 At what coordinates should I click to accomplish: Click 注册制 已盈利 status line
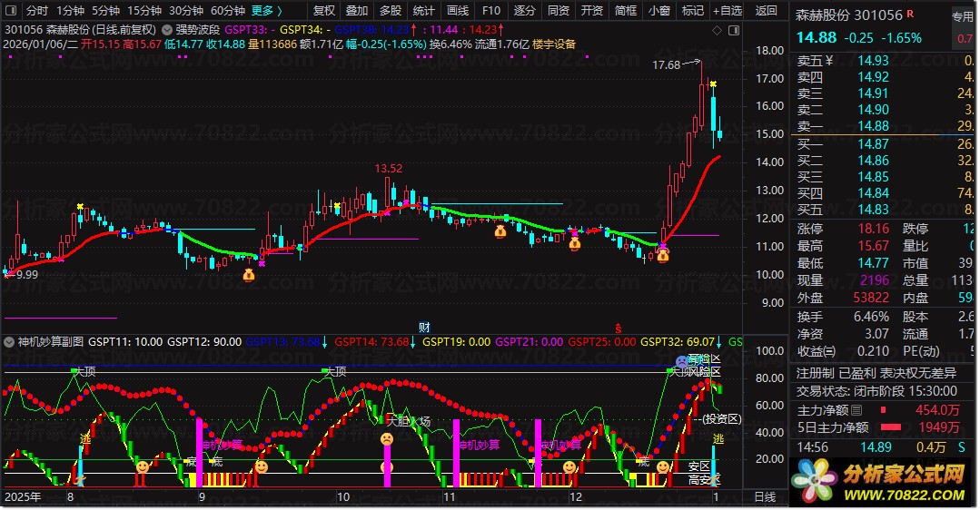[876, 373]
